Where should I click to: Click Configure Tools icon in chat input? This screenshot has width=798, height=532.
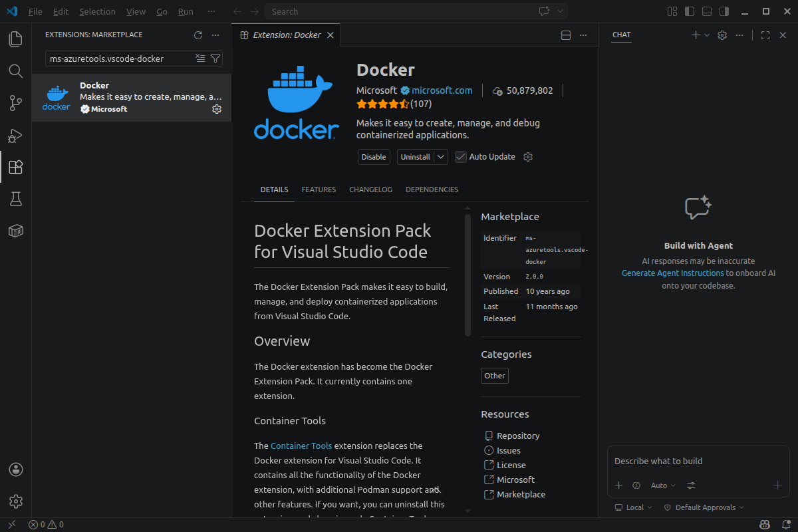tap(692, 485)
